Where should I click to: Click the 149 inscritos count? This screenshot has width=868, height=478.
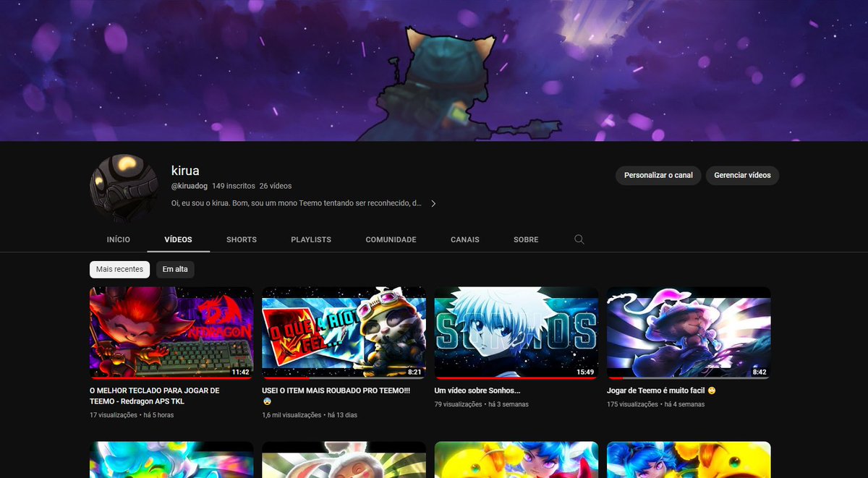click(233, 186)
